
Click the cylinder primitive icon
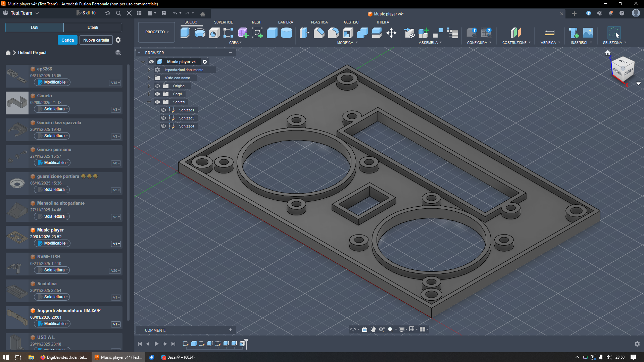click(x=286, y=33)
